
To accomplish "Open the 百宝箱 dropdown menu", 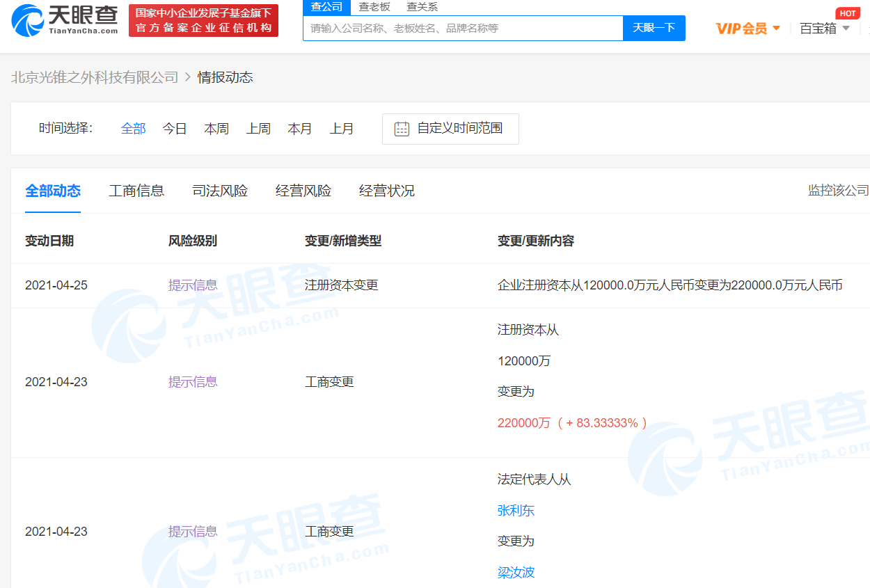I will pos(824,29).
